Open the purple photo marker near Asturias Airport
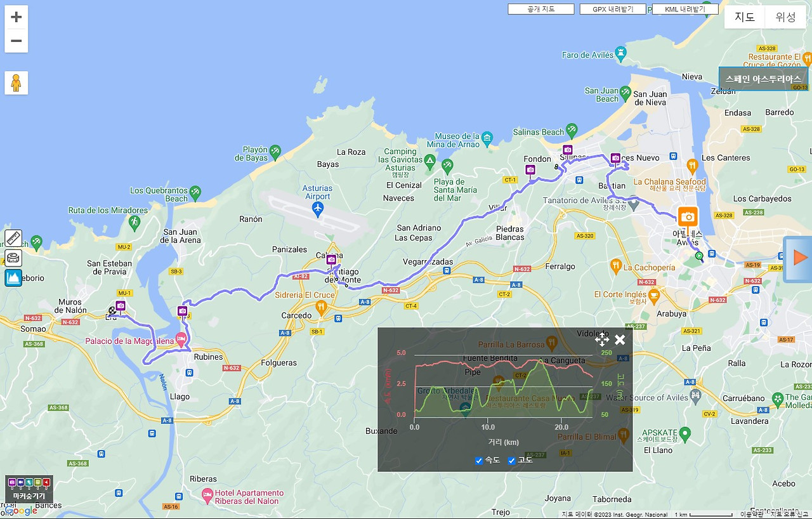Image resolution: width=812 pixels, height=519 pixels. 331,259
